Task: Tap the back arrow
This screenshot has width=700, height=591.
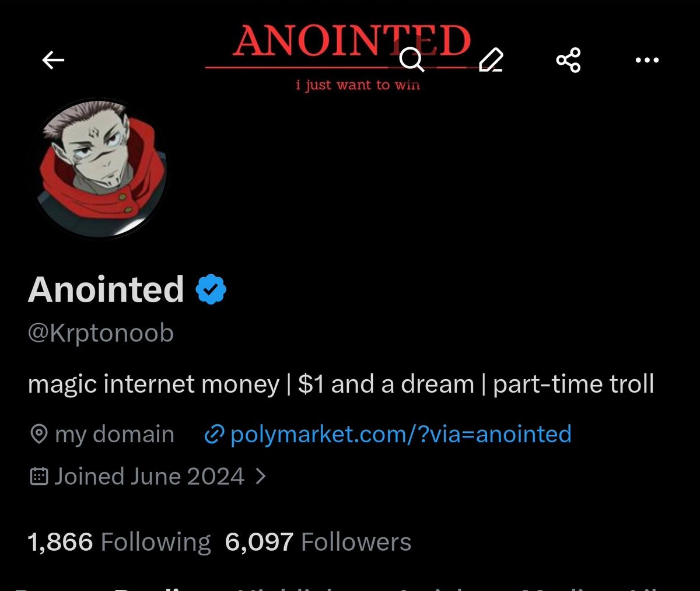Action: 53,60
